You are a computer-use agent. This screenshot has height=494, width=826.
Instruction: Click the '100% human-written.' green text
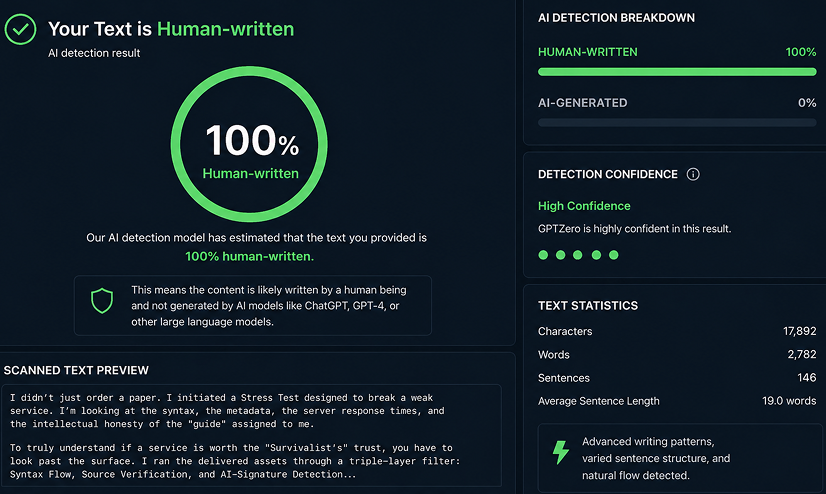(249, 257)
